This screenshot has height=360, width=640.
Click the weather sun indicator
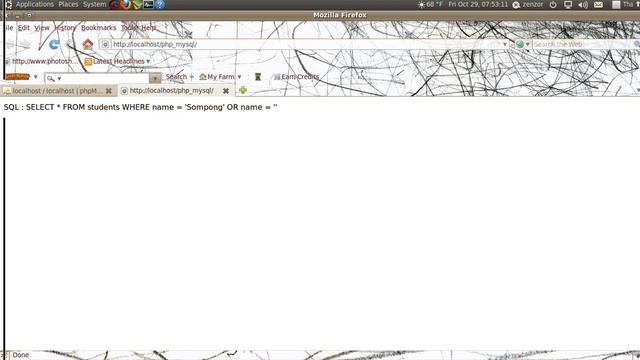tap(421, 4)
